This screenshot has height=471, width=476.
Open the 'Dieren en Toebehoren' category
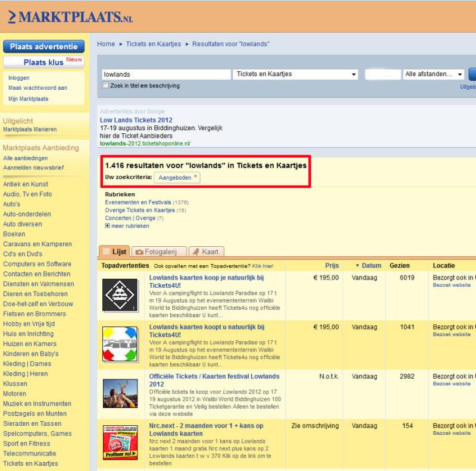35,294
